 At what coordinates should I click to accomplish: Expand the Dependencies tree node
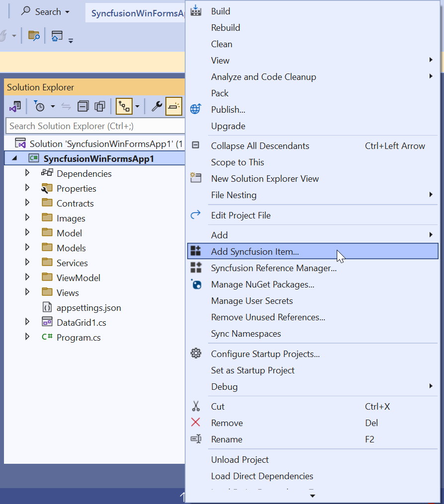[27, 173]
